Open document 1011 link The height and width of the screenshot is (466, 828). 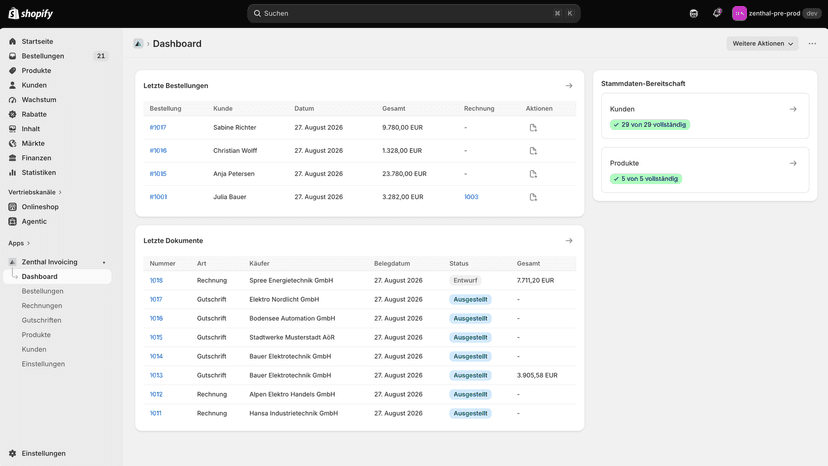[155, 414]
